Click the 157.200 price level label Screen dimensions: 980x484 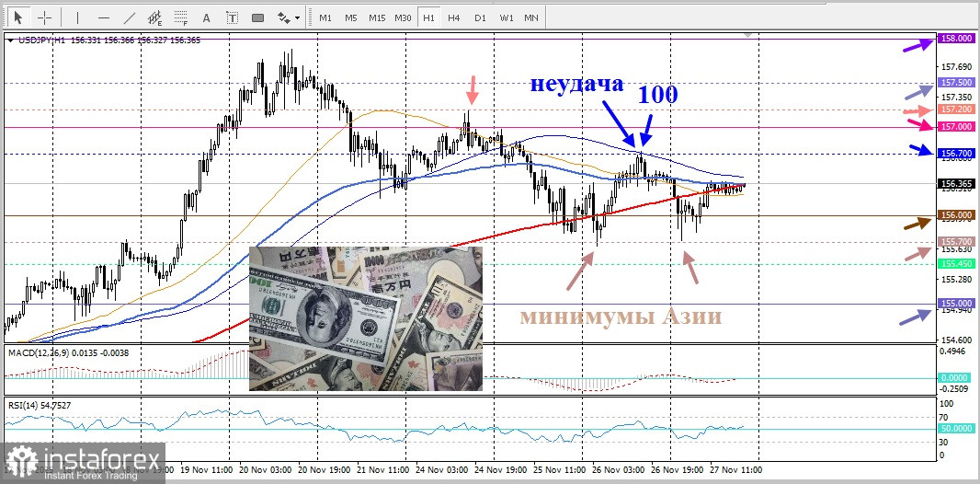pos(956,109)
